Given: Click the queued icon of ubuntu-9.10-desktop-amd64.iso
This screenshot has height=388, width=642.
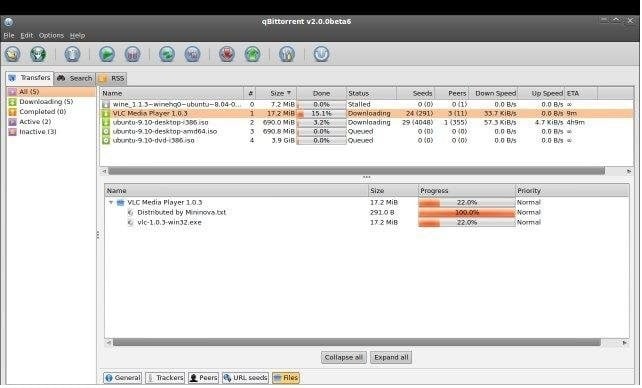Looking at the screenshot, I should click(x=106, y=131).
